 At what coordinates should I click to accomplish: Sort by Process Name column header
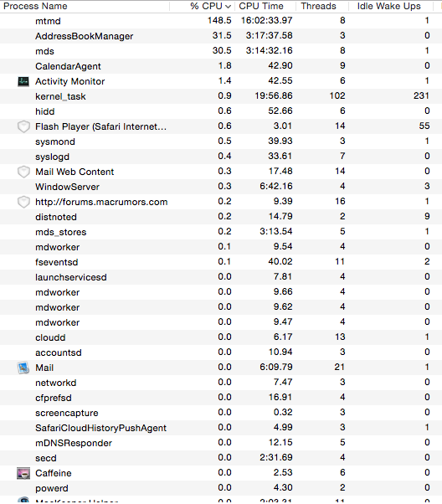pos(35,6)
